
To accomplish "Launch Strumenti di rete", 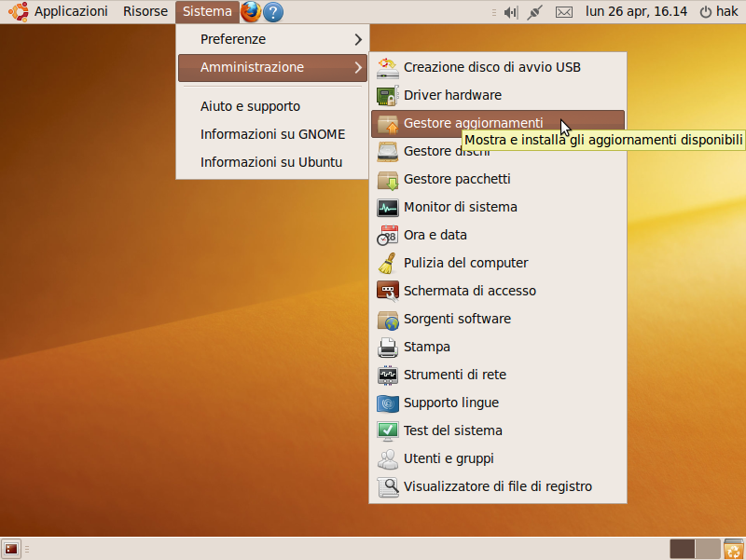I will (x=498, y=376).
